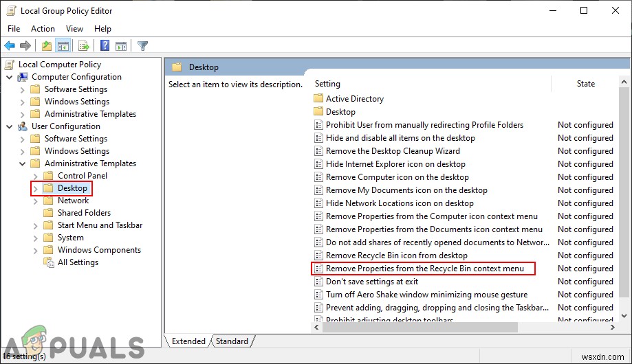Open the Desktop subfolder in settings list
The image size is (632, 364).
tap(340, 111)
